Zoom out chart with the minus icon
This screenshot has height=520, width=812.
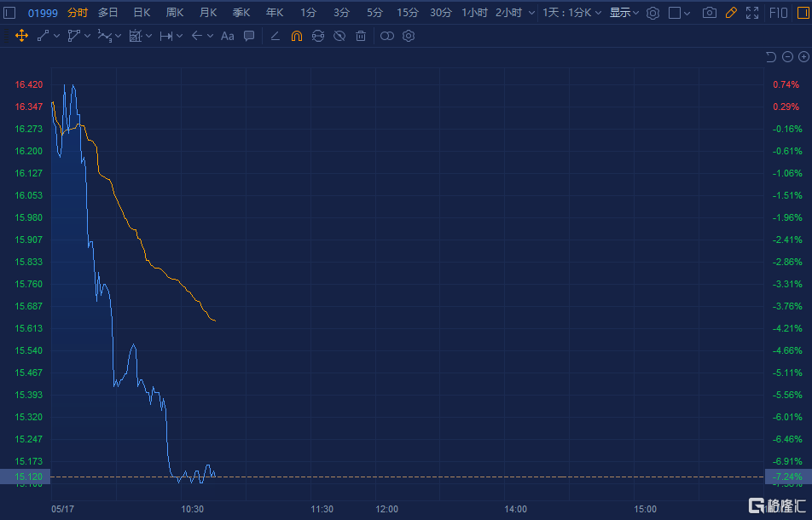[787, 57]
